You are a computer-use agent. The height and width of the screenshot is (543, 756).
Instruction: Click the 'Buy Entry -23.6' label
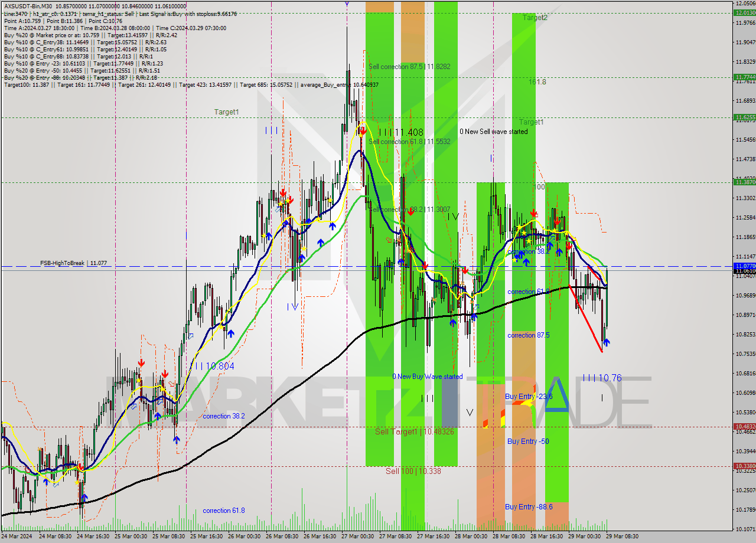[529, 396]
